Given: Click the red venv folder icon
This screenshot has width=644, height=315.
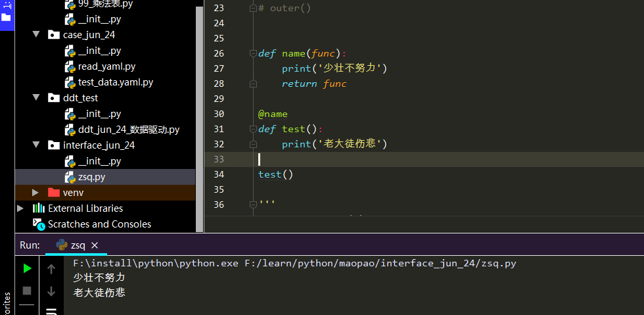Looking at the screenshot, I should (54, 193).
